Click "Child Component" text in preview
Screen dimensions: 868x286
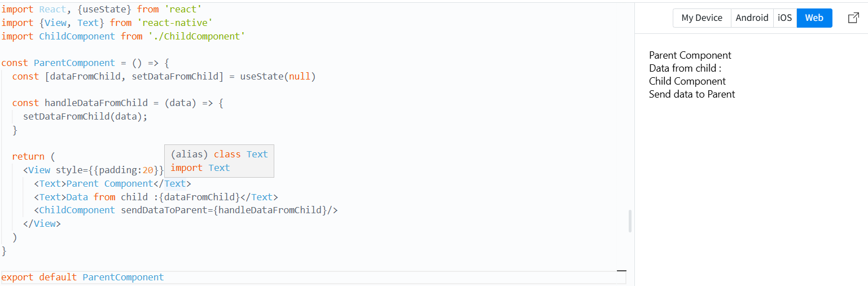click(x=687, y=81)
